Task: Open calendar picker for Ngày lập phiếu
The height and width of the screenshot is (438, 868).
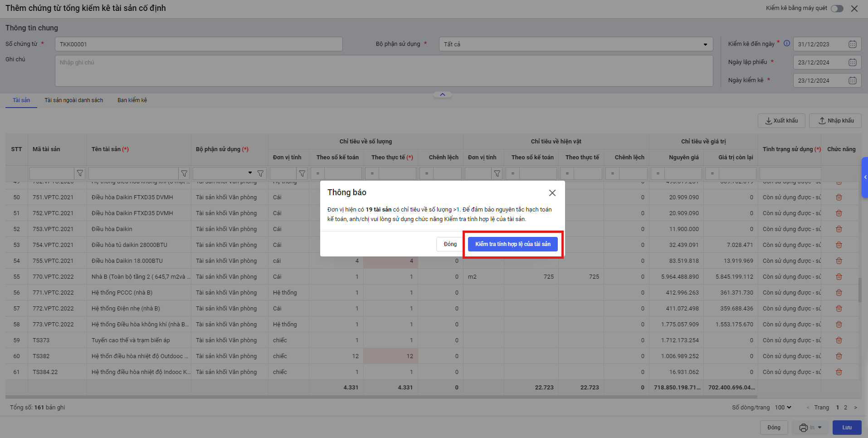Action: [852, 62]
